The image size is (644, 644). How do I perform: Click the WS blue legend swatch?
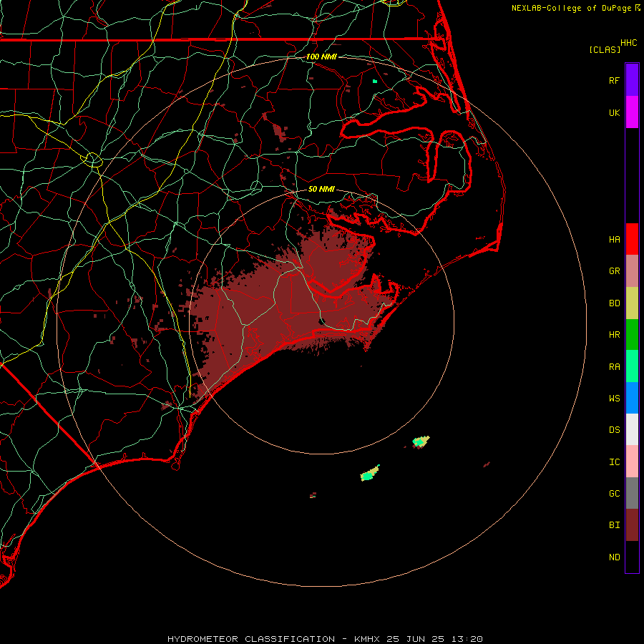632,398
